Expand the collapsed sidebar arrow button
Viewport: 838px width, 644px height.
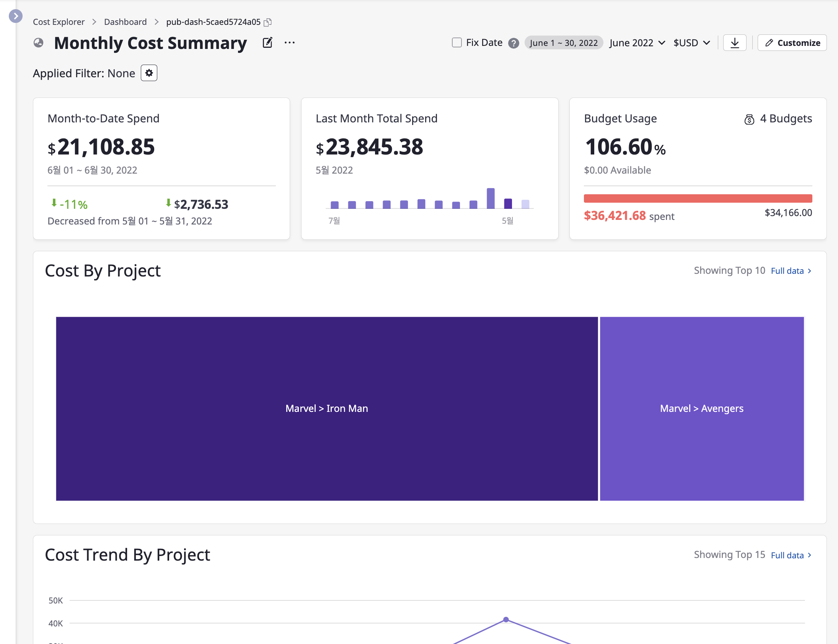[15, 16]
